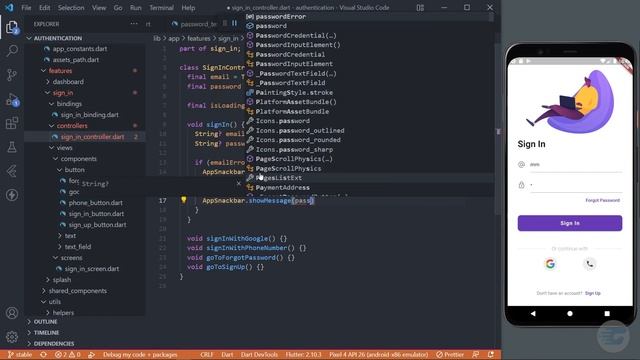Image resolution: width=640 pixels, height=360 pixels.
Task: Open the Explorer view in activity bar
Action: pyautogui.click(x=12, y=27)
